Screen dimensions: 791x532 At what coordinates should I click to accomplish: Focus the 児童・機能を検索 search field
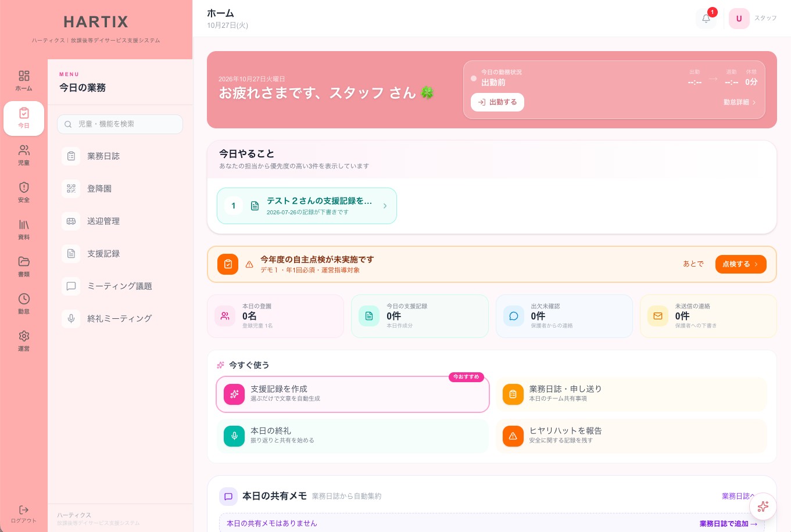click(x=120, y=124)
